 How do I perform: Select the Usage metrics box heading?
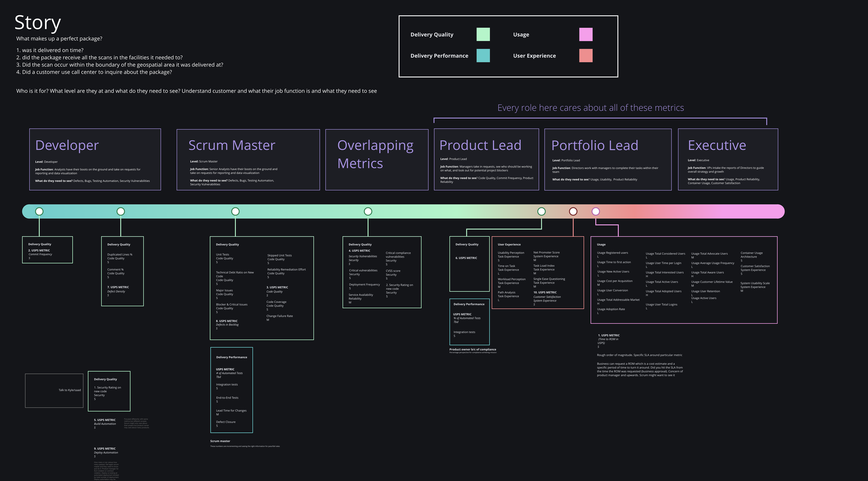coord(601,245)
